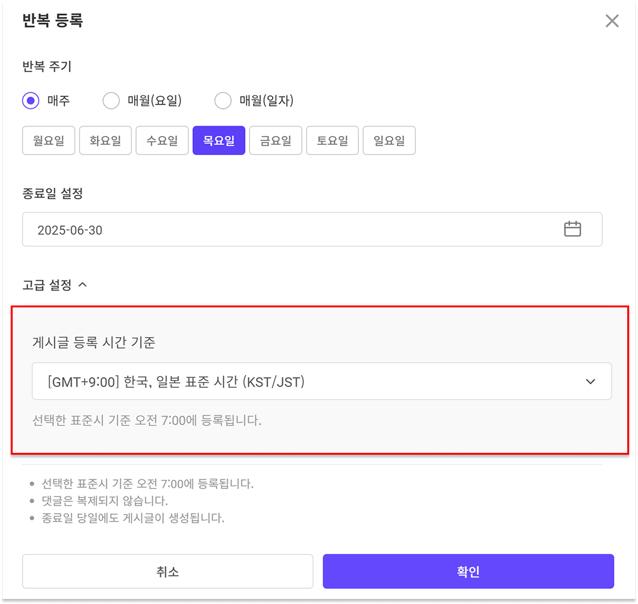This screenshot has width=638, height=604.
Task: Toggle 월요일 weekday button
Action: [x=48, y=141]
